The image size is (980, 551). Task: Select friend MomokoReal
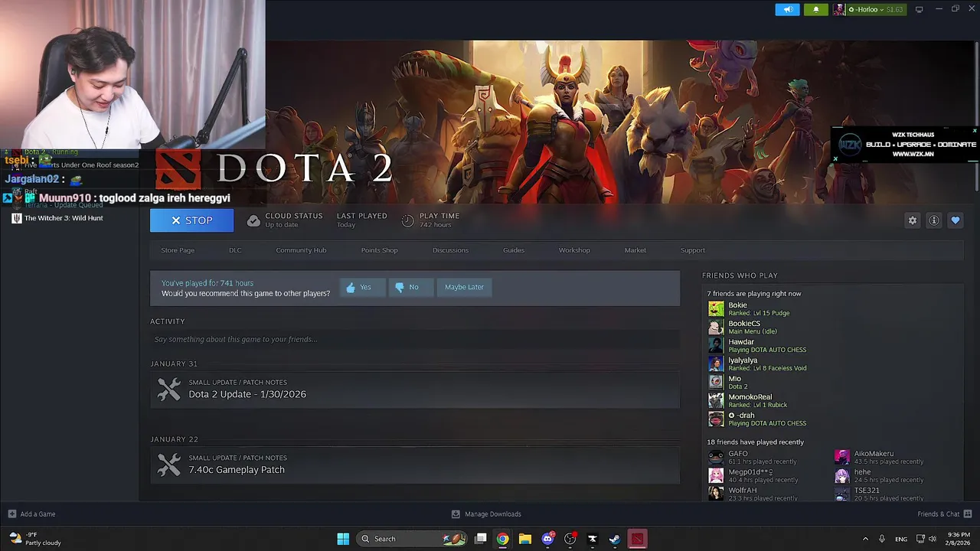[x=748, y=400]
